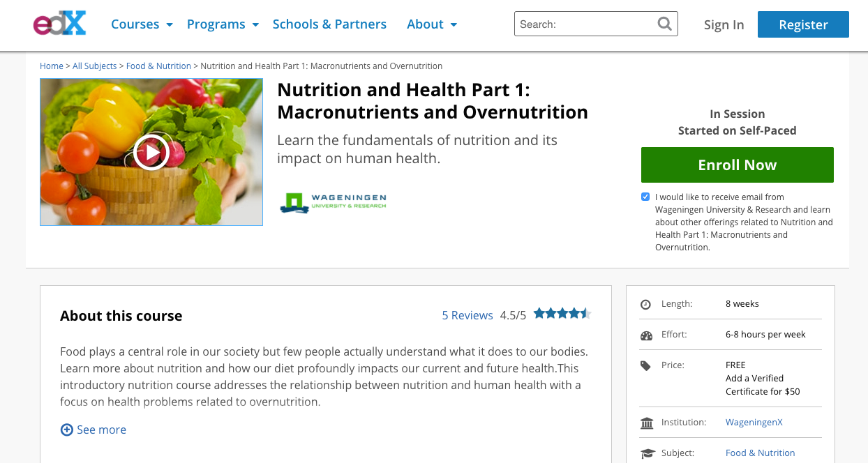Uncheck the receive email checkbox
Image resolution: width=868 pixels, height=463 pixels.
click(x=645, y=197)
